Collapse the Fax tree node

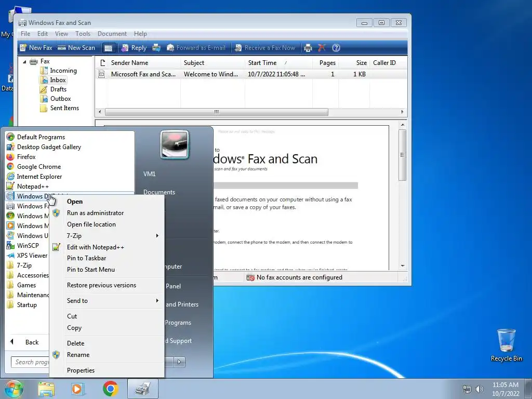tap(24, 62)
